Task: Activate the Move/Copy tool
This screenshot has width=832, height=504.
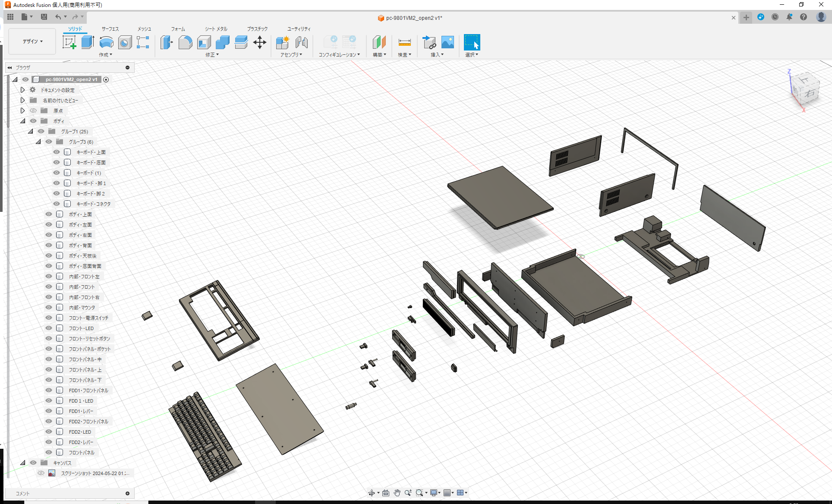Action: [260, 42]
